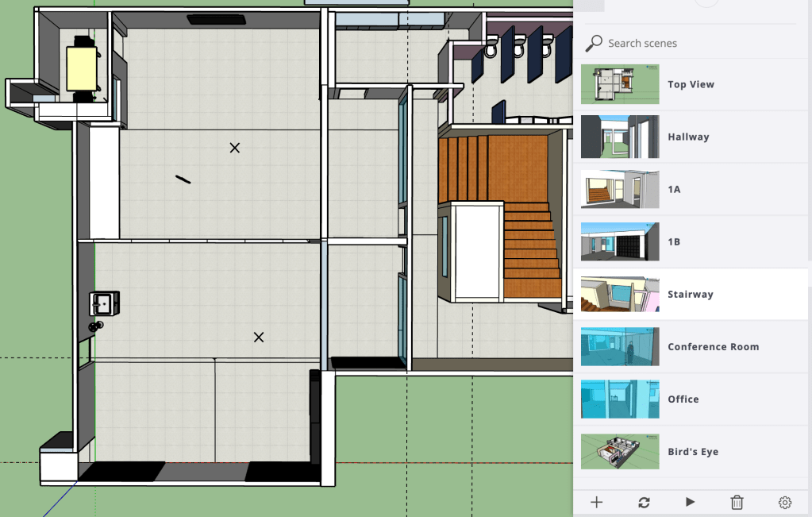Switch to the Office scene

click(x=683, y=399)
